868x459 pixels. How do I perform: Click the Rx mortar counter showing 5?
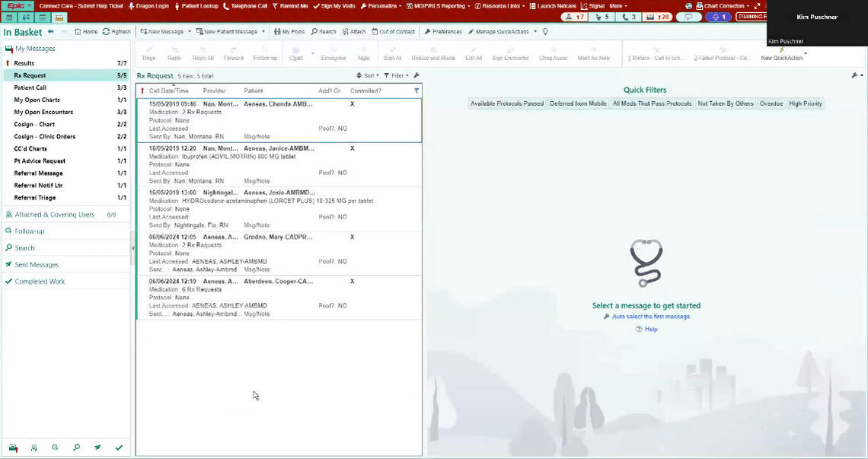point(602,18)
